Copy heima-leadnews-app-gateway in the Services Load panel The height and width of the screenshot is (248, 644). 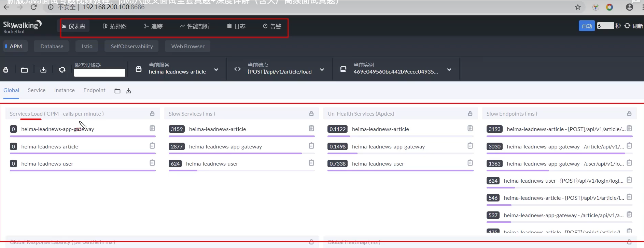click(x=152, y=128)
